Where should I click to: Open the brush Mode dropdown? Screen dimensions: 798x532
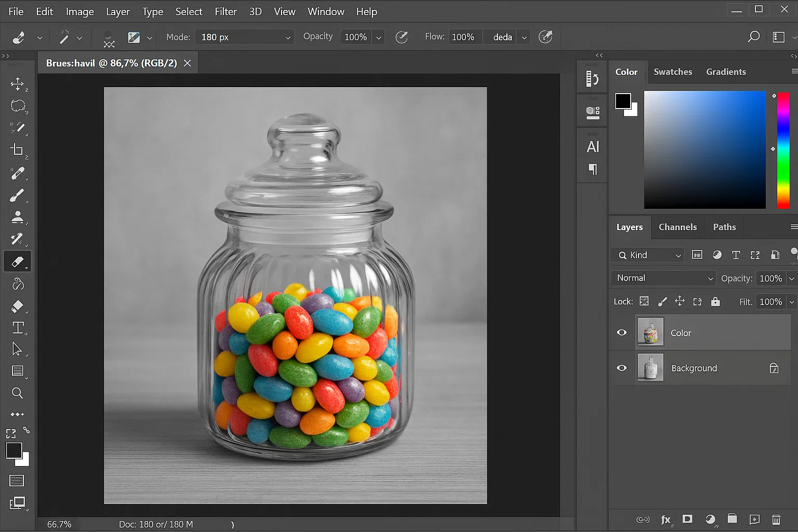pos(244,37)
